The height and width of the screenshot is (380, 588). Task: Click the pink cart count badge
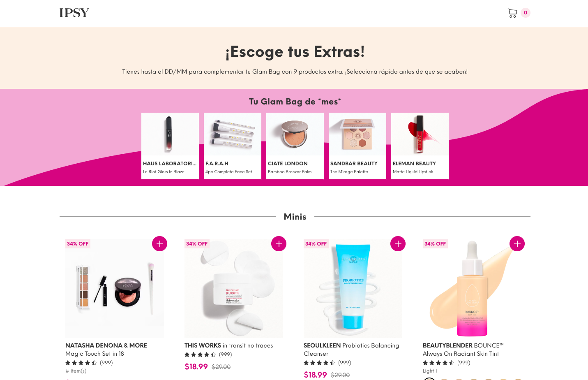tap(526, 13)
